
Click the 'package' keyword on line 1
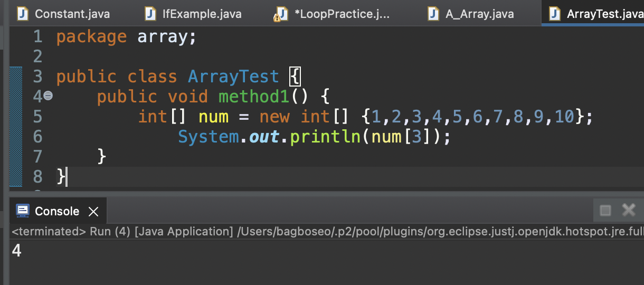tap(92, 37)
